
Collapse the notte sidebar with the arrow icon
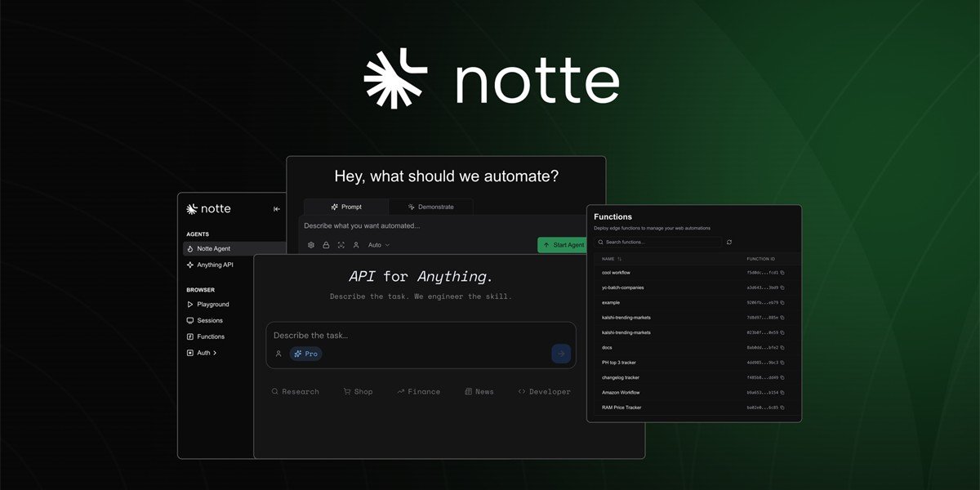277,209
